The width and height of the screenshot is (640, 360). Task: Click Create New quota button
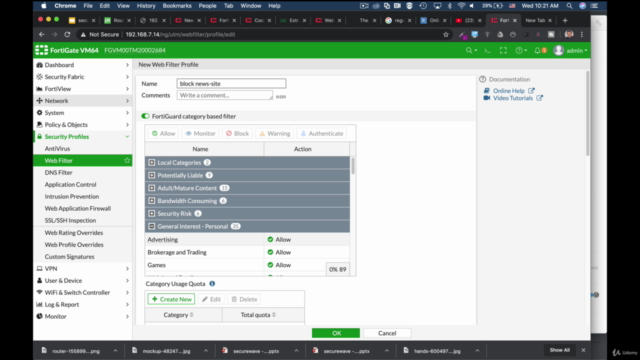point(171,299)
